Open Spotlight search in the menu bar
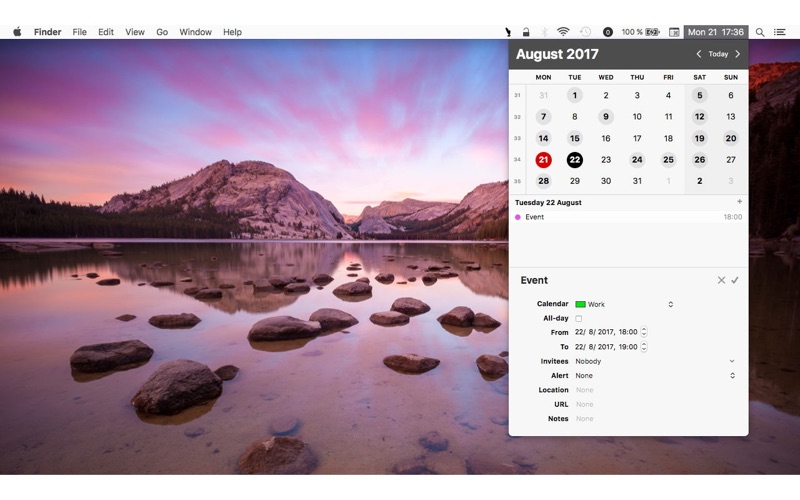 [x=760, y=32]
